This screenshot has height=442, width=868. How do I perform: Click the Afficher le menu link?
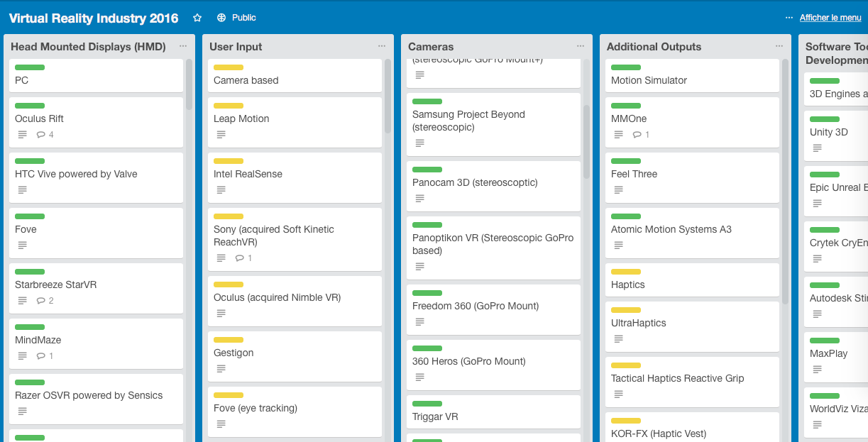pos(830,18)
